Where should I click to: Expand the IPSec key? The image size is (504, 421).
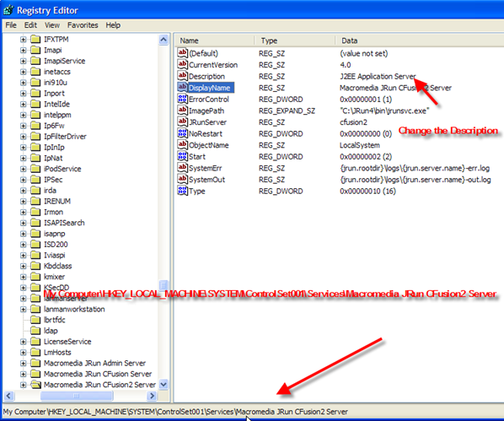pos(23,180)
